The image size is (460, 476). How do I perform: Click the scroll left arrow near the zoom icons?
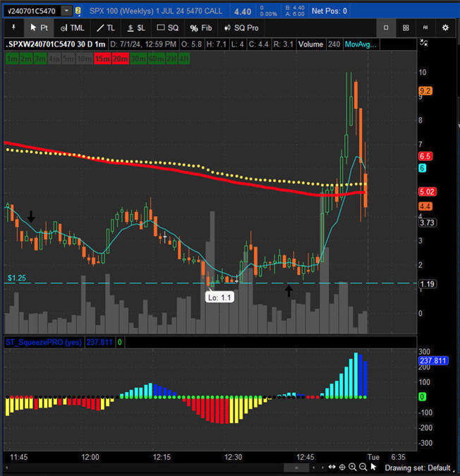[x=314, y=468]
